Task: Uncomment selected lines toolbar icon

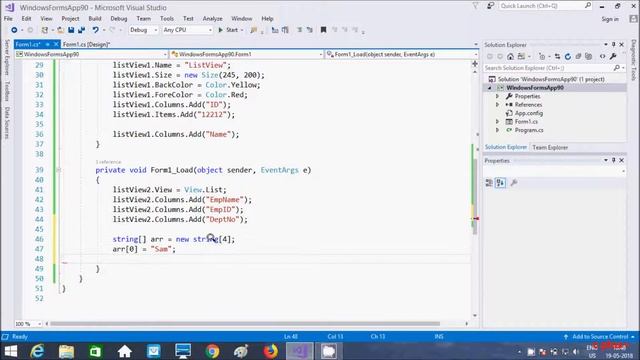Action: 310,30
